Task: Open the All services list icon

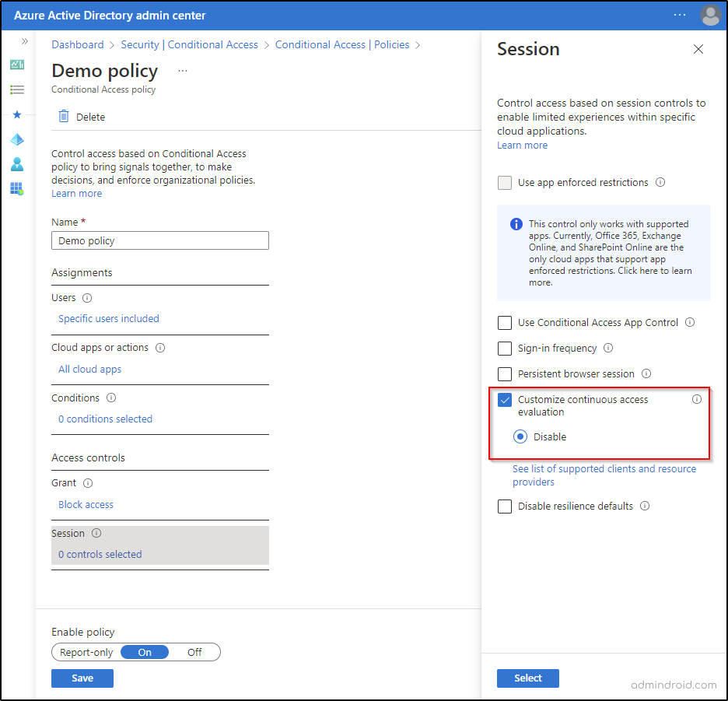Action: [x=17, y=89]
